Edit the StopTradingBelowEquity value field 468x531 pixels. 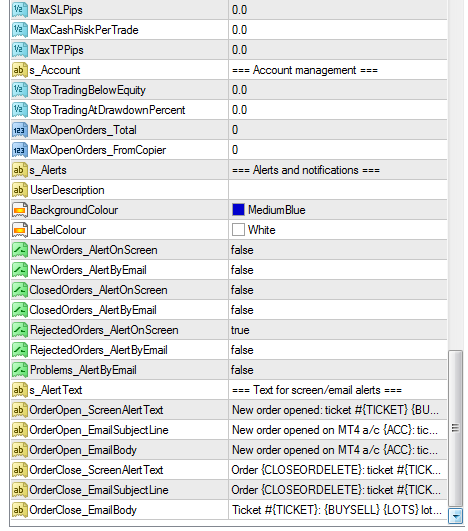click(x=338, y=90)
